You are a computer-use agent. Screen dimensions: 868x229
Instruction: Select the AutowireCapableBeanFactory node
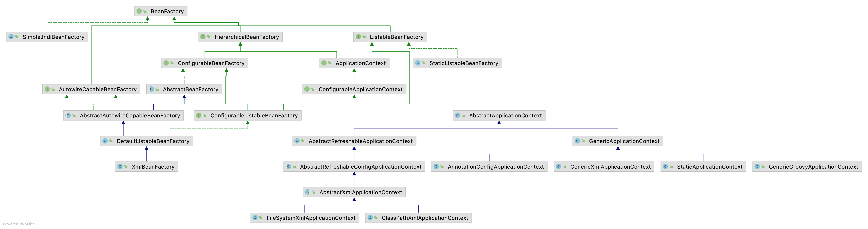coord(97,89)
